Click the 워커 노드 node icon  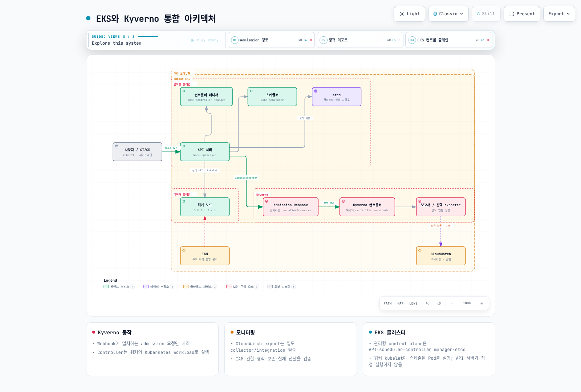(184, 201)
